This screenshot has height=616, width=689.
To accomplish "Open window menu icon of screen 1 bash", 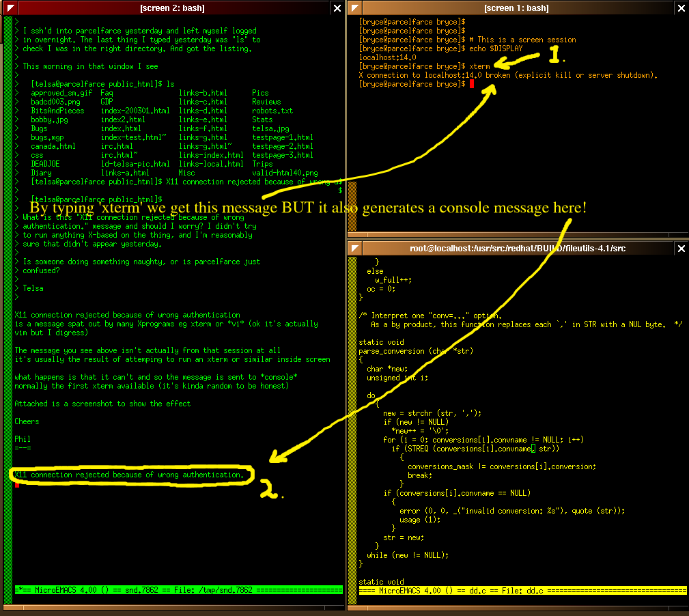I will [x=355, y=8].
